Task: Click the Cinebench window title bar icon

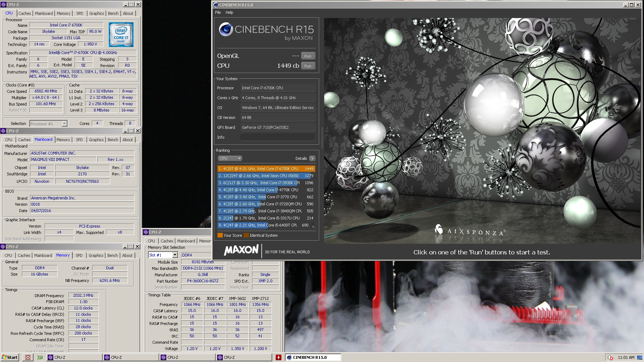Action: click(x=216, y=5)
